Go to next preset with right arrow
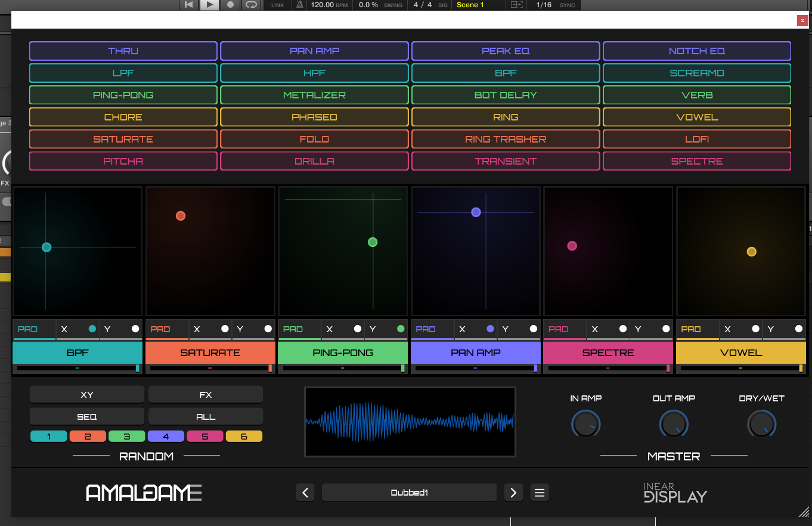The image size is (812, 526). (513, 493)
